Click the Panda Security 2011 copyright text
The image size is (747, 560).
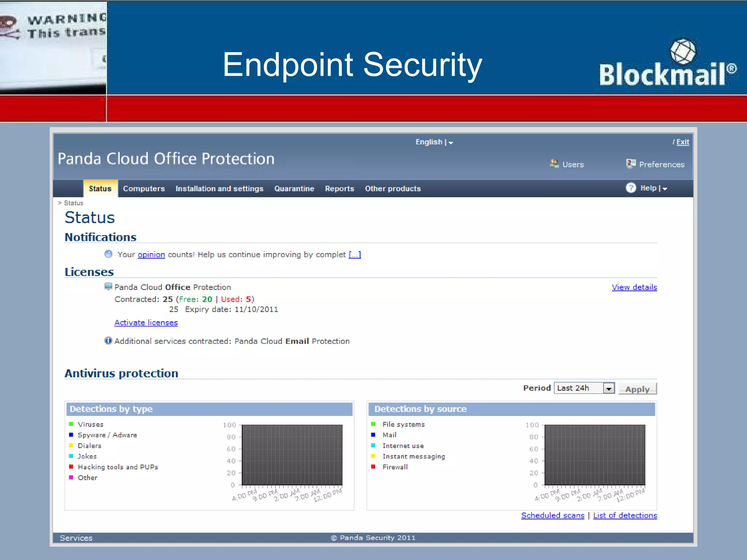[373, 538]
